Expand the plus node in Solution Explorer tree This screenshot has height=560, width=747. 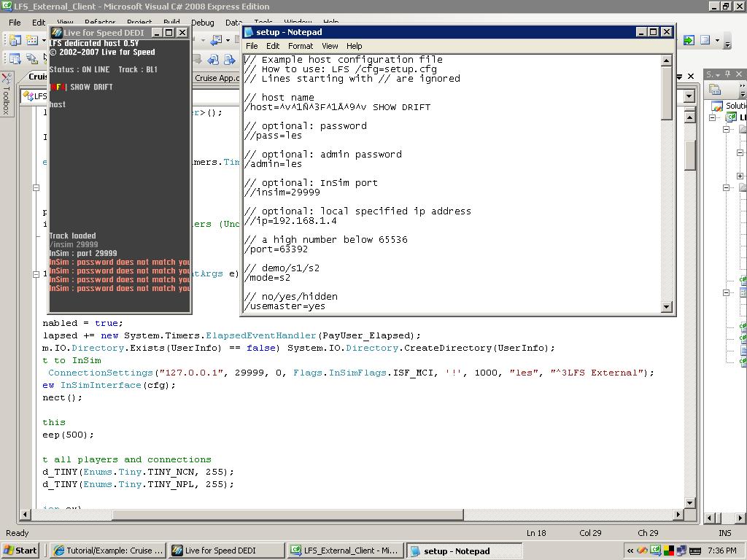(x=740, y=176)
